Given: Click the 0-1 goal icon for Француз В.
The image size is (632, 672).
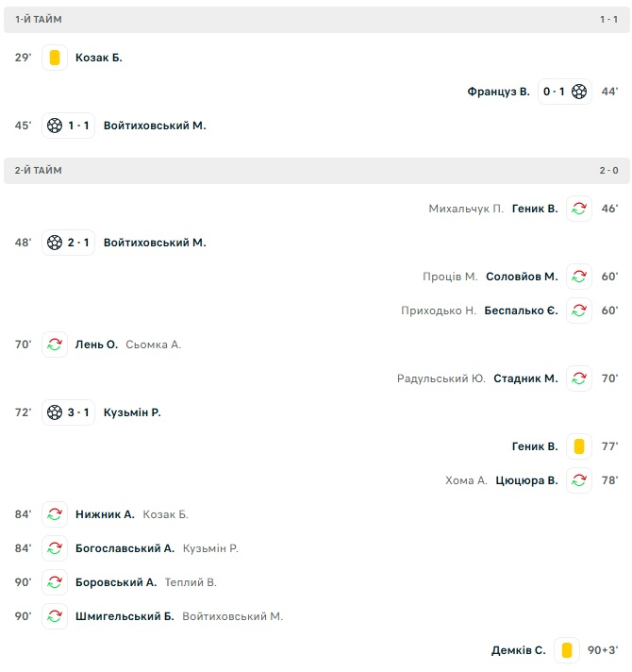Looking at the screenshot, I should click(x=579, y=92).
